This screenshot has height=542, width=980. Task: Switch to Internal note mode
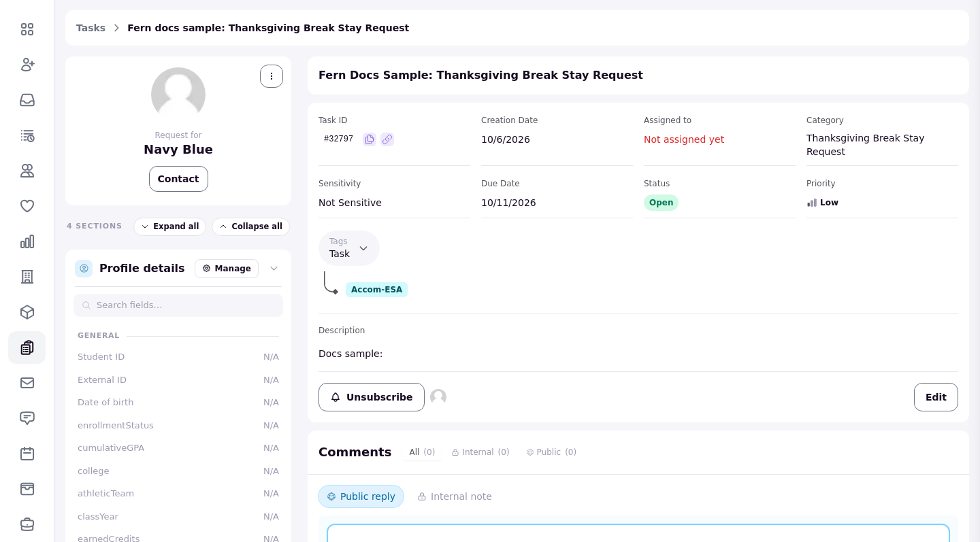pos(455,496)
